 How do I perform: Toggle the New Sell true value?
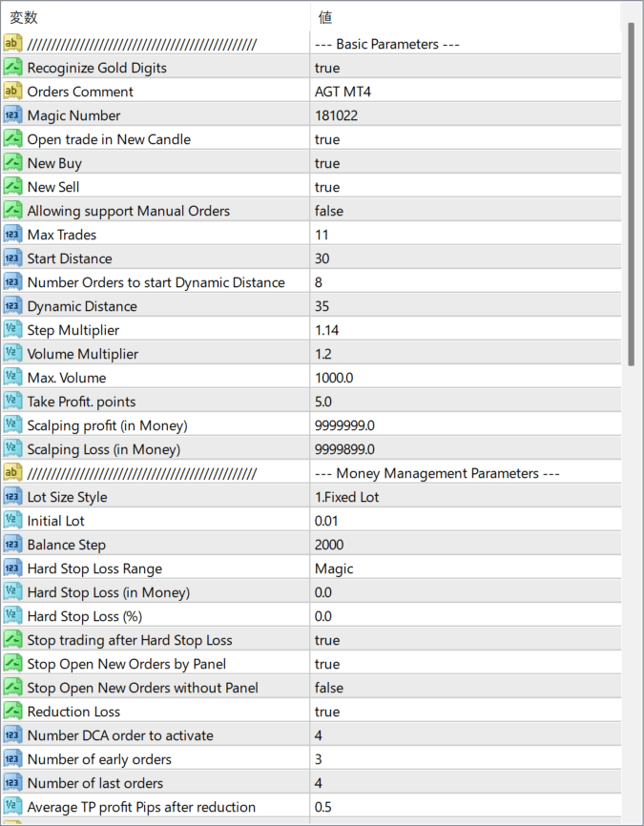327,187
